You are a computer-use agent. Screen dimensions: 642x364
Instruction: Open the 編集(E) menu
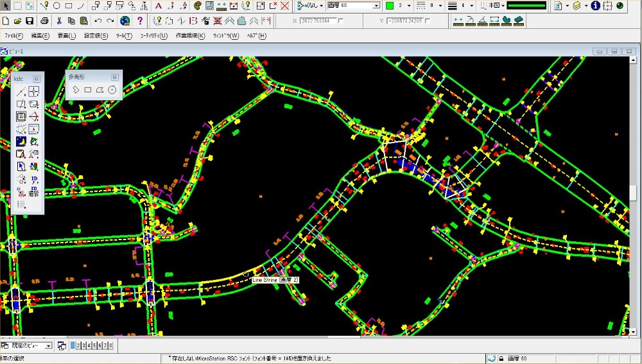point(40,35)
